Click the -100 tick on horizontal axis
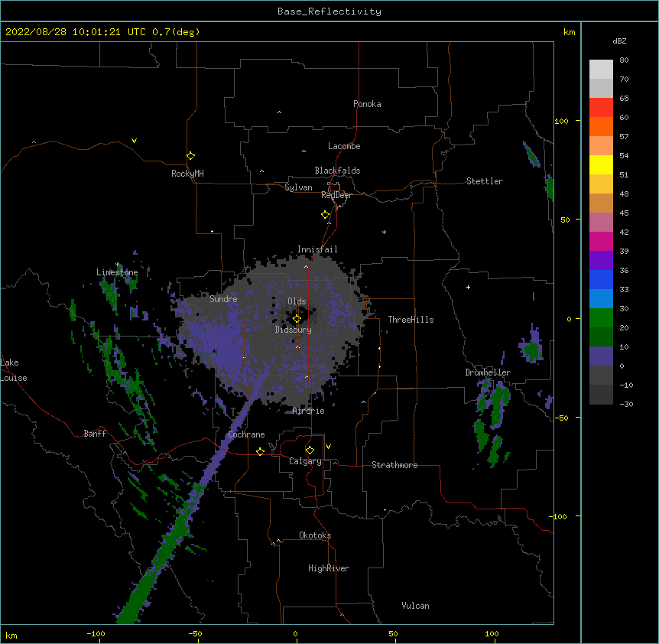The image size is (659, 644). (x=96, y=633)
